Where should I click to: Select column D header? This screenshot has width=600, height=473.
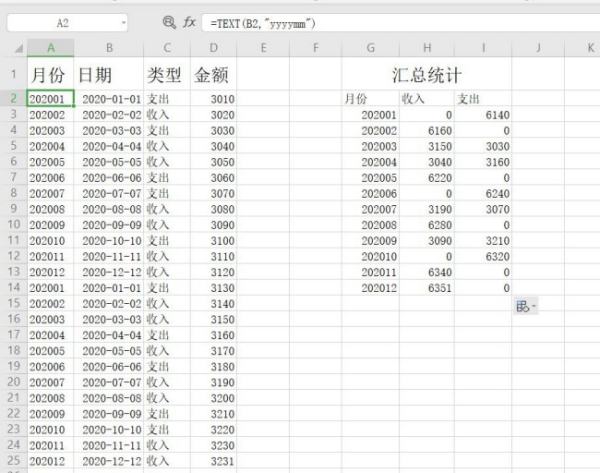click(213, 48)
